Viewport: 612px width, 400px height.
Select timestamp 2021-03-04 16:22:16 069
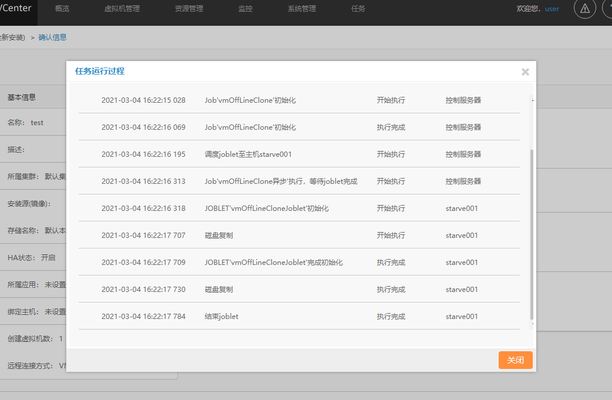[x=143, y=127]
